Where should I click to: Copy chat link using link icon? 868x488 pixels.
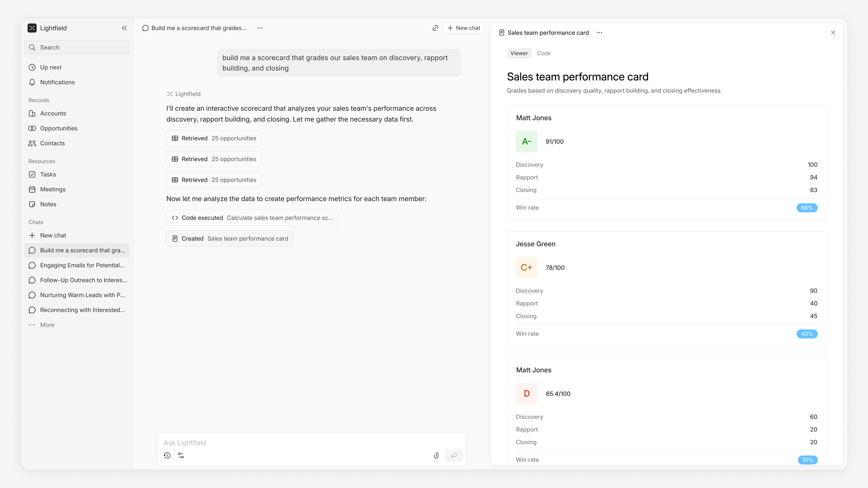[435, 28]
